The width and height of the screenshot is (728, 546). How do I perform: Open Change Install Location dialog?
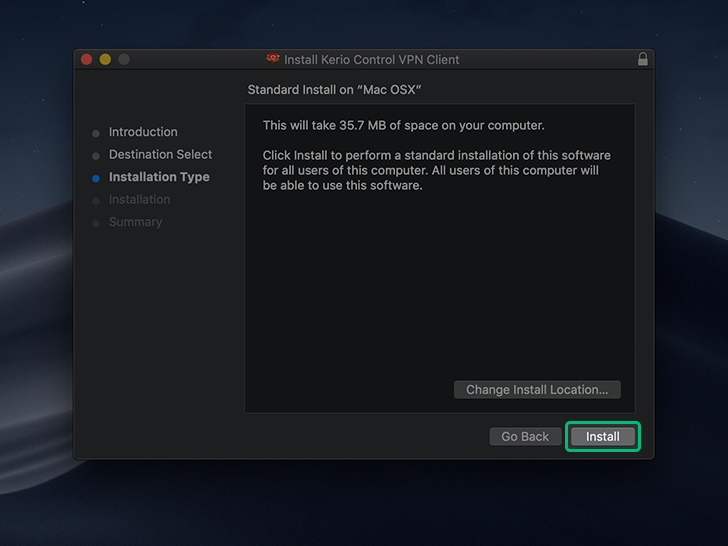point(537,390)
